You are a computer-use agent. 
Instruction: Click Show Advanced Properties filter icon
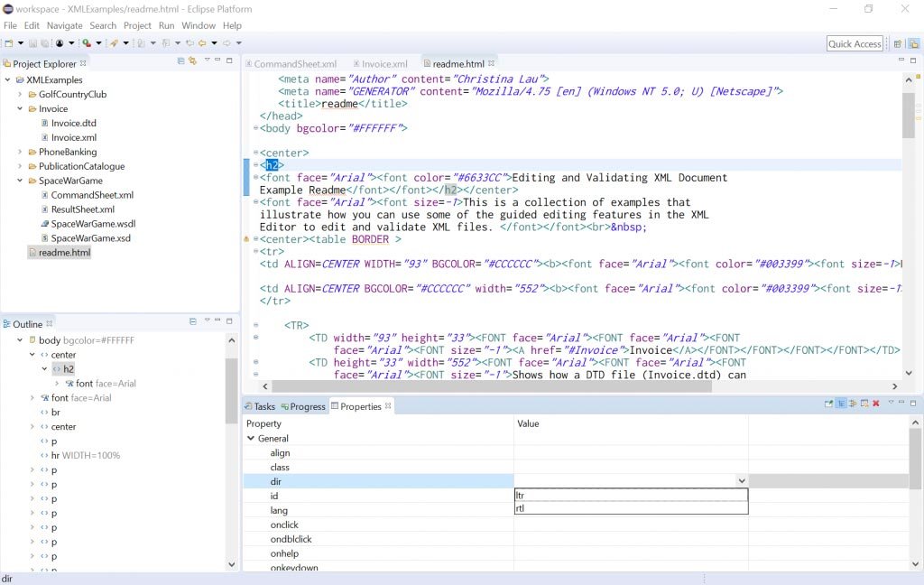click(x=853, y=404)
